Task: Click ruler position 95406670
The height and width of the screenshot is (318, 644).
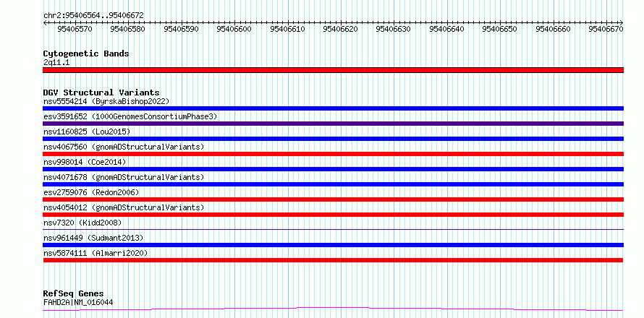Action: 606,29
